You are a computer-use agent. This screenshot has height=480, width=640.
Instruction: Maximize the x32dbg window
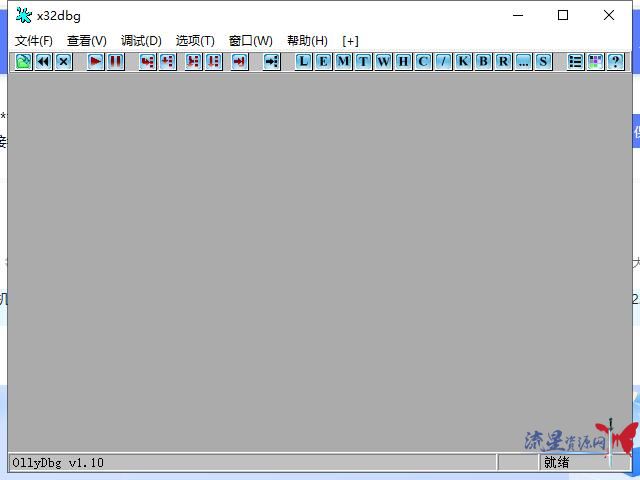(563, 16)
